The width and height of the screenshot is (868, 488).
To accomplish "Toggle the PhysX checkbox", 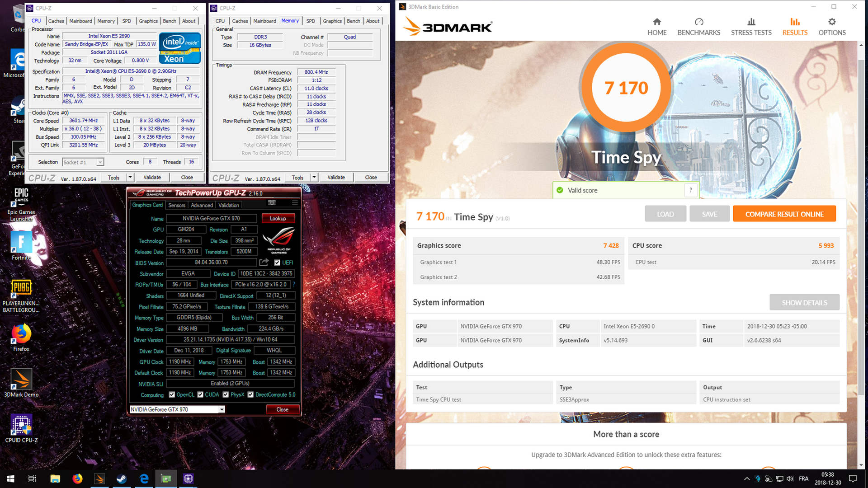I will coord(226,394).
